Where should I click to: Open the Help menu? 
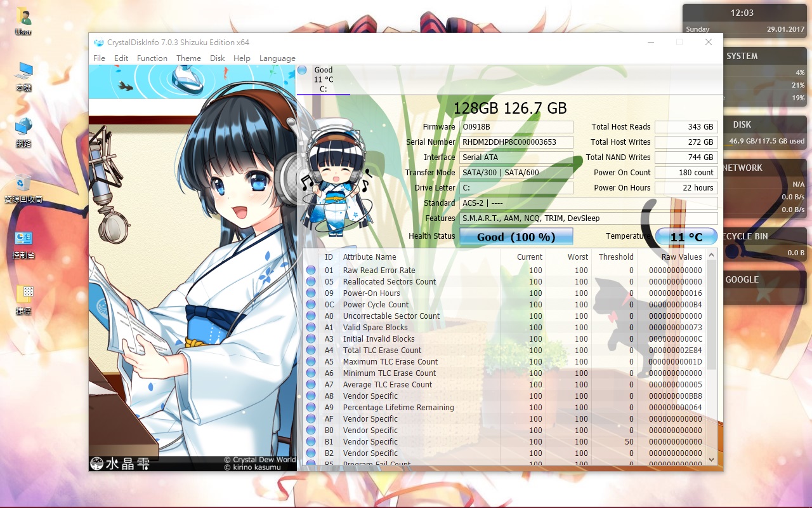242,58
